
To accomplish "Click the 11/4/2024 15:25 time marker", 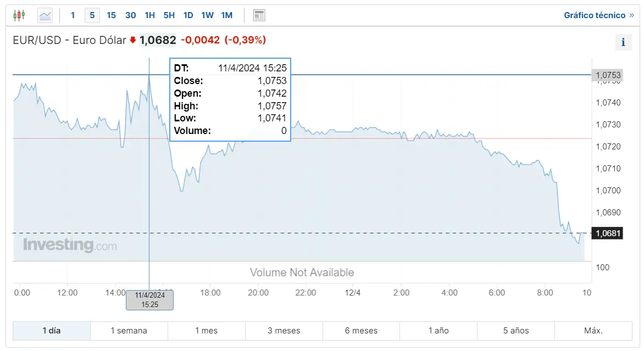I will pyautogui.click(x=149, y=300).
